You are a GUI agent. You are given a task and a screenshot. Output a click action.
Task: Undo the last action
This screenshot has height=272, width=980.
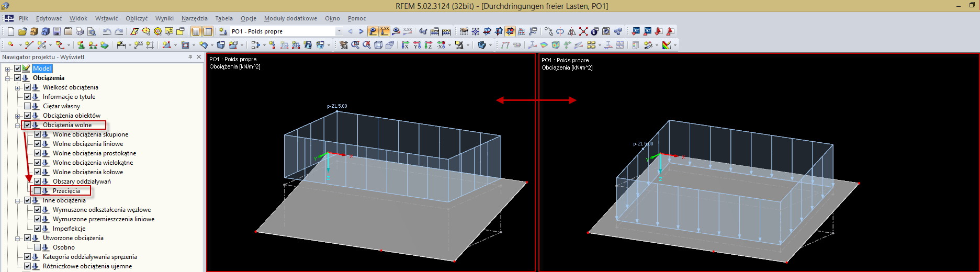coord(107,31)
